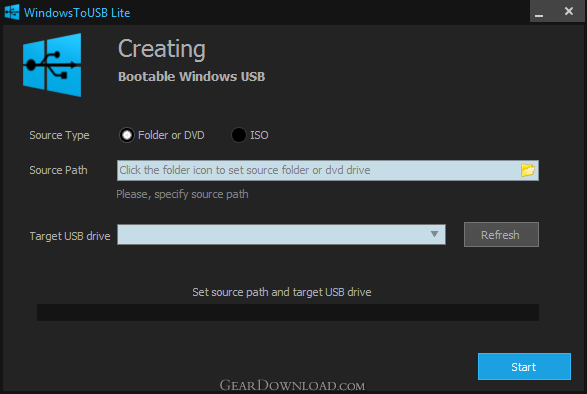Select the ISO source type radio button
This screenshot has height=394, width=587.
(x=238, y=135)
